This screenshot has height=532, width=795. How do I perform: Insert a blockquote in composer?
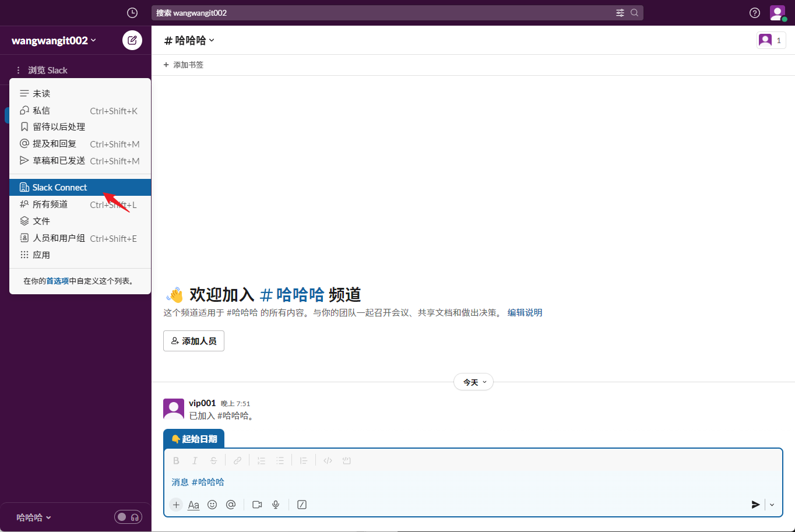(304, 460)
